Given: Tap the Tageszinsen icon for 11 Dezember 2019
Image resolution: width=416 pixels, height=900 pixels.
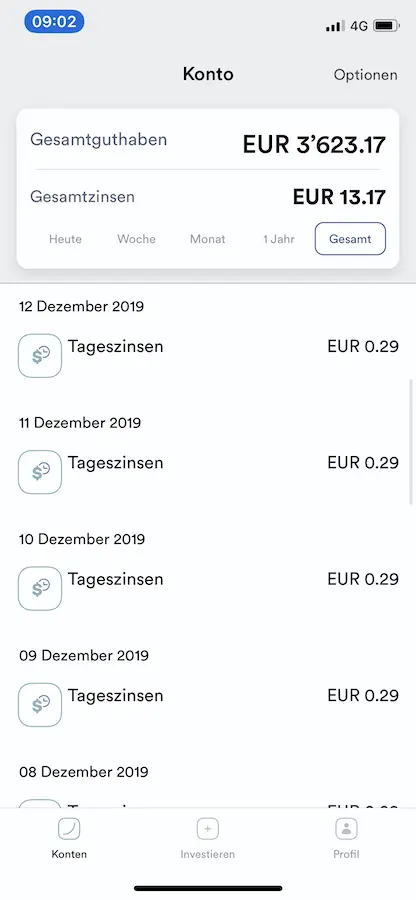Looking at the screenshot, I should coord(40,472).
